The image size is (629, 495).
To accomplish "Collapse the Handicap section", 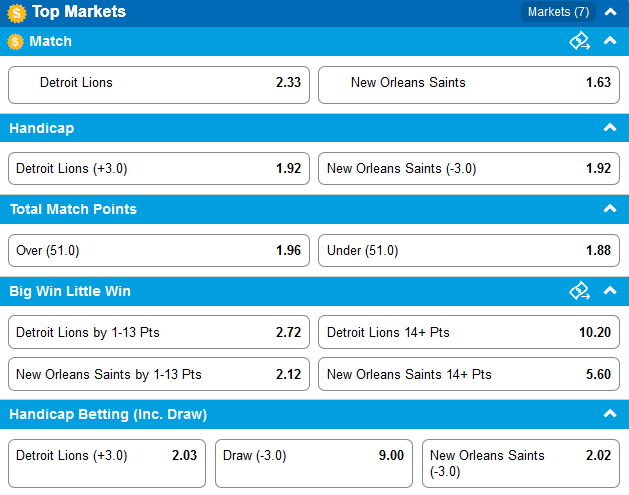I will [610, 128].
